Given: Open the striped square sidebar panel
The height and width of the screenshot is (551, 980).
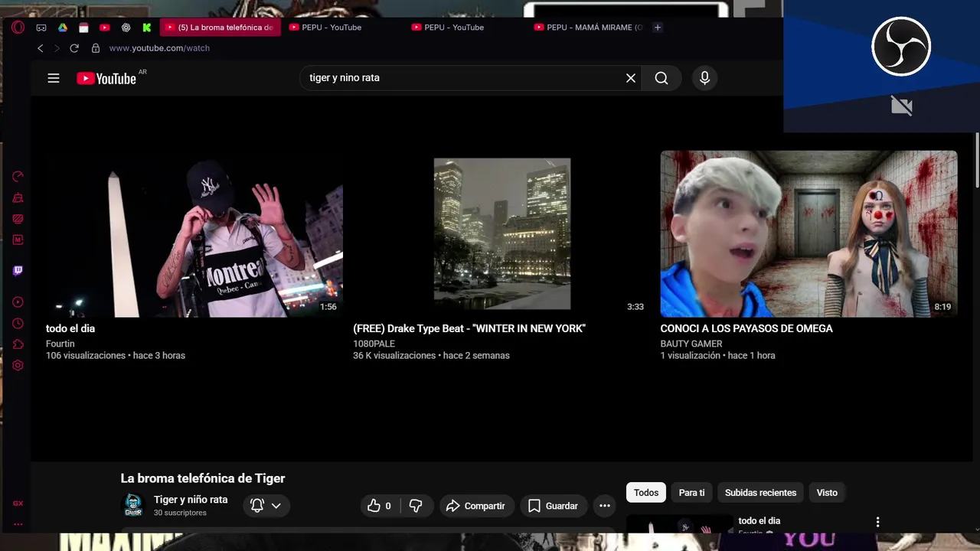Looking at the screenshot, I should point(18,219).
